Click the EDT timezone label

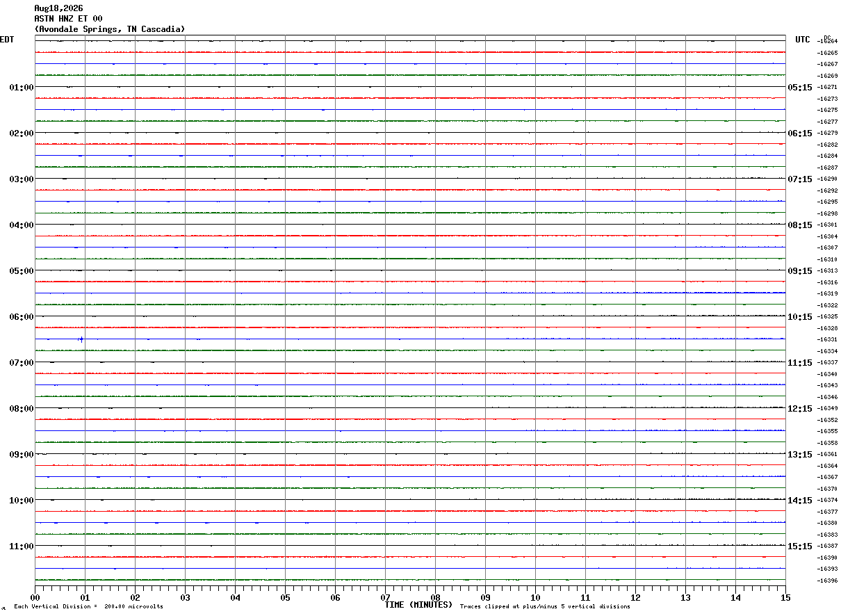pyautogui.click(x=7, y=40)
